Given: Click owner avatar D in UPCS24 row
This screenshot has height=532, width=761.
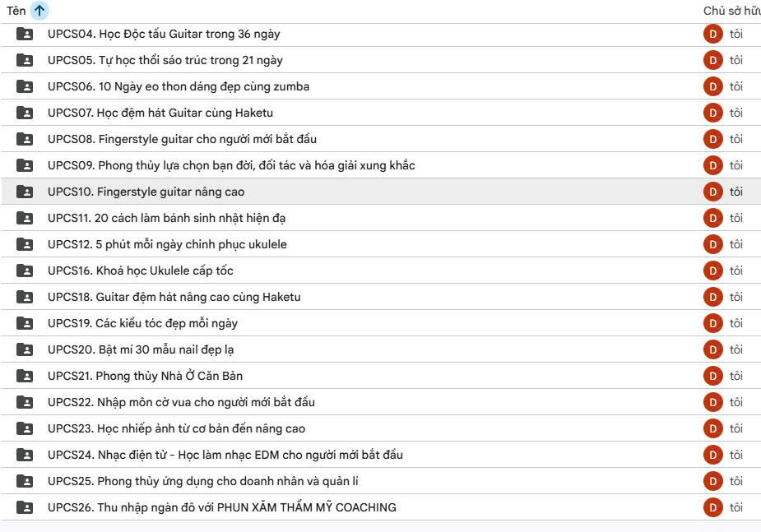Looking at the screenshot, I should click(713, 455).
